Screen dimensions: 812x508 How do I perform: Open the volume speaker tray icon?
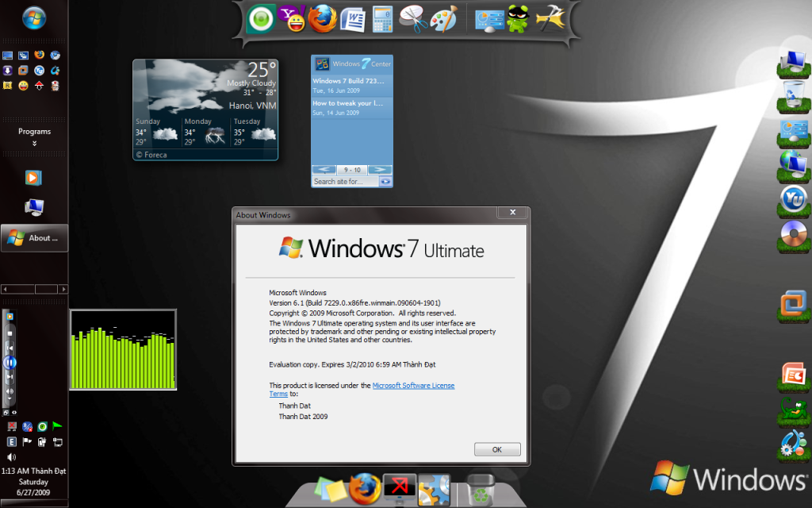pos(11,456)
